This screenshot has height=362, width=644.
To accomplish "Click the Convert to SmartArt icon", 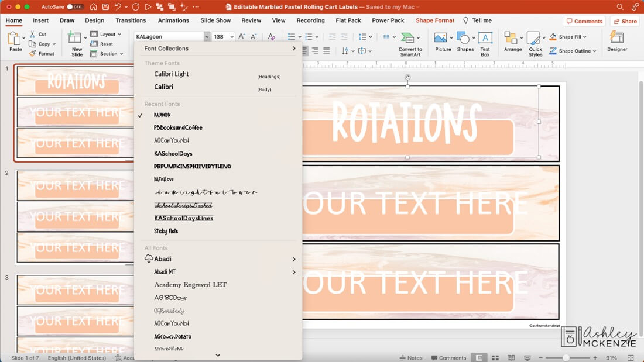I will 407,39.
